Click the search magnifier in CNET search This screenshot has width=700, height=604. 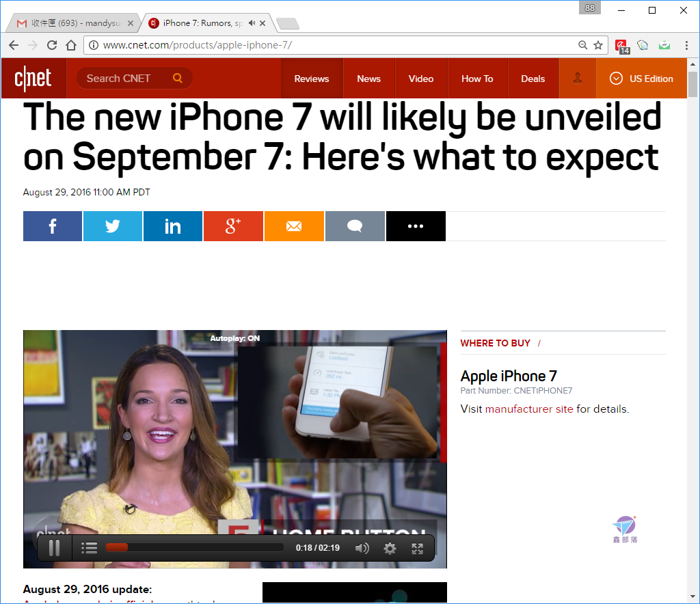pos(178,78)
